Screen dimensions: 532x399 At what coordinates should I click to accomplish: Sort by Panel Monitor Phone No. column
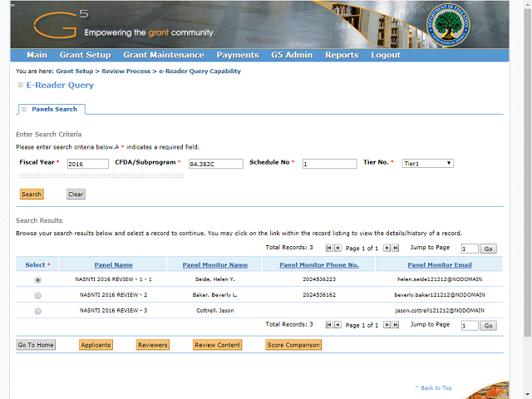pyautogui.click(x=319, y=265)
